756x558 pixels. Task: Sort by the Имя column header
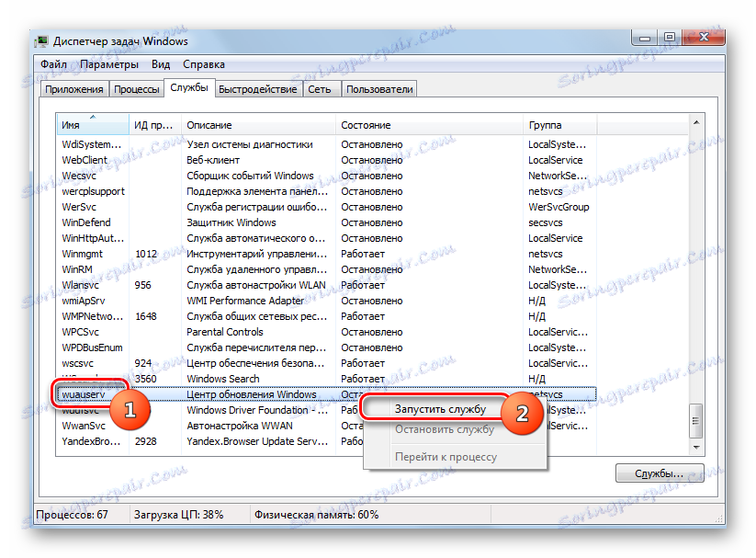click(x=93, y=125)
